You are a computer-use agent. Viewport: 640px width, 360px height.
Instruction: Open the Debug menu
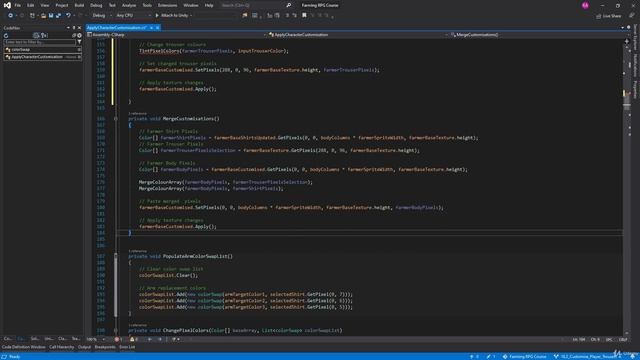point(96,5)
